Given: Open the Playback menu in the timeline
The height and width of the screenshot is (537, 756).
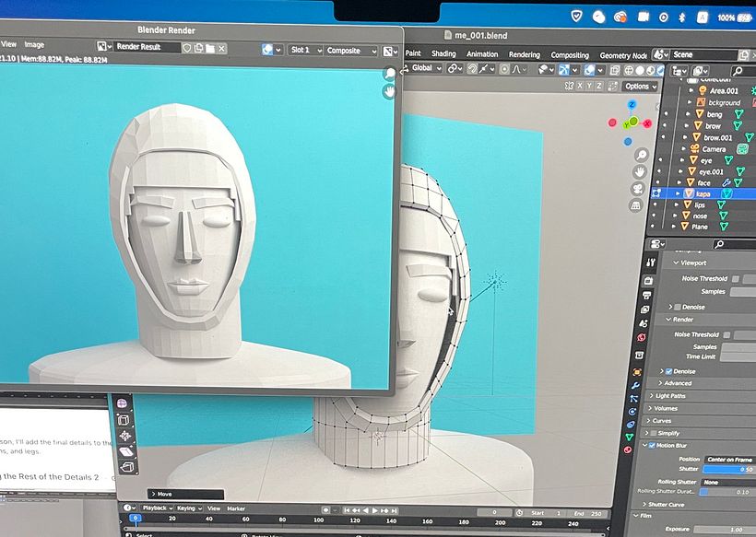Looking at the screenshot, I should (x=156, y=508).
